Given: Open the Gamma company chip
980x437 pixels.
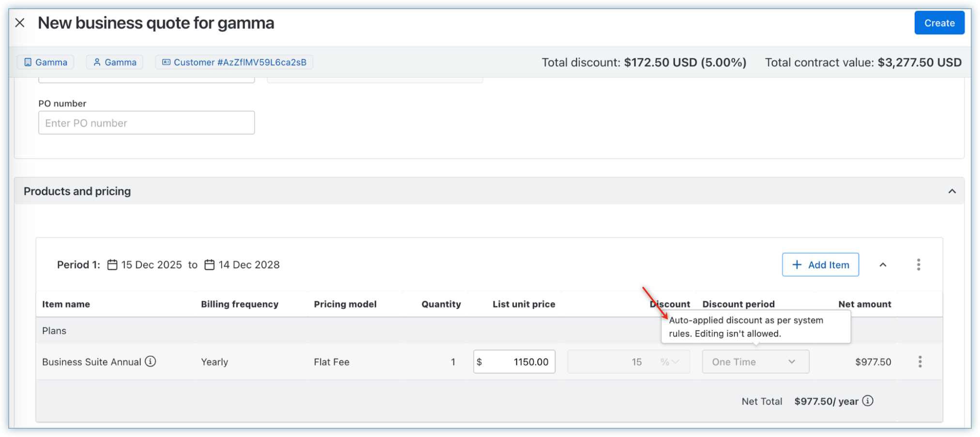Looking at the screenshot, I should click(45, 62).
